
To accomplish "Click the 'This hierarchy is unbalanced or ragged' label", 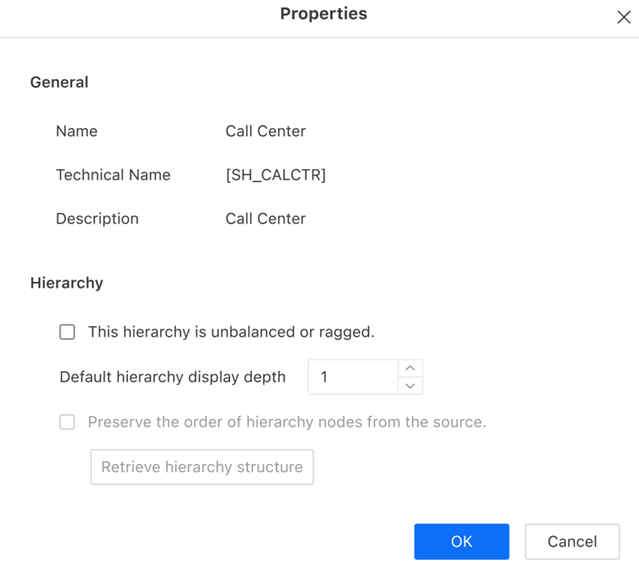I will (x=231, y=332).
